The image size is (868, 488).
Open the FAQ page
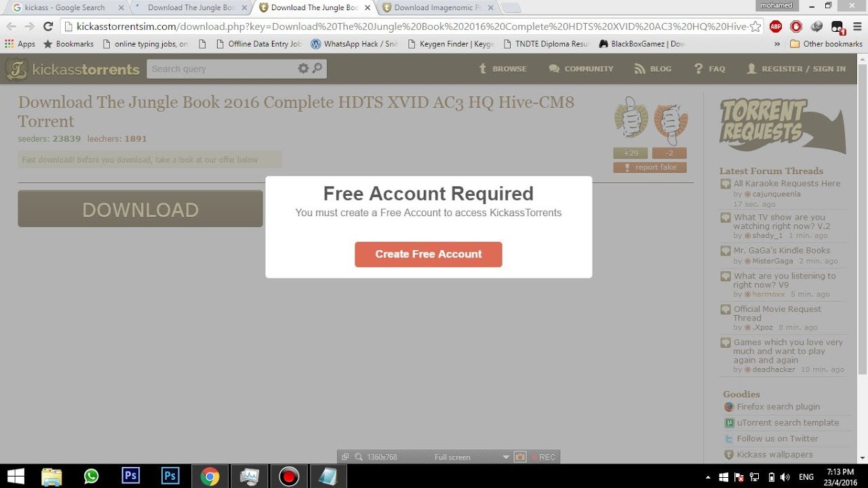(x=709, y=68)
